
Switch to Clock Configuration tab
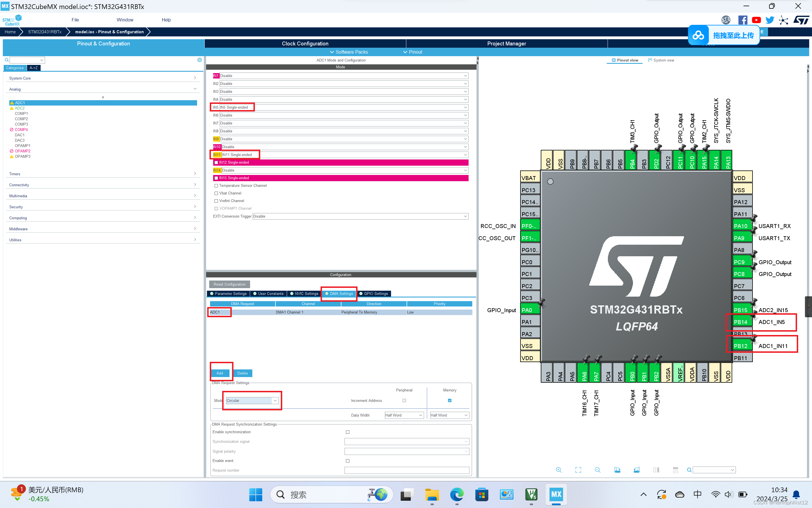[305, 44]
